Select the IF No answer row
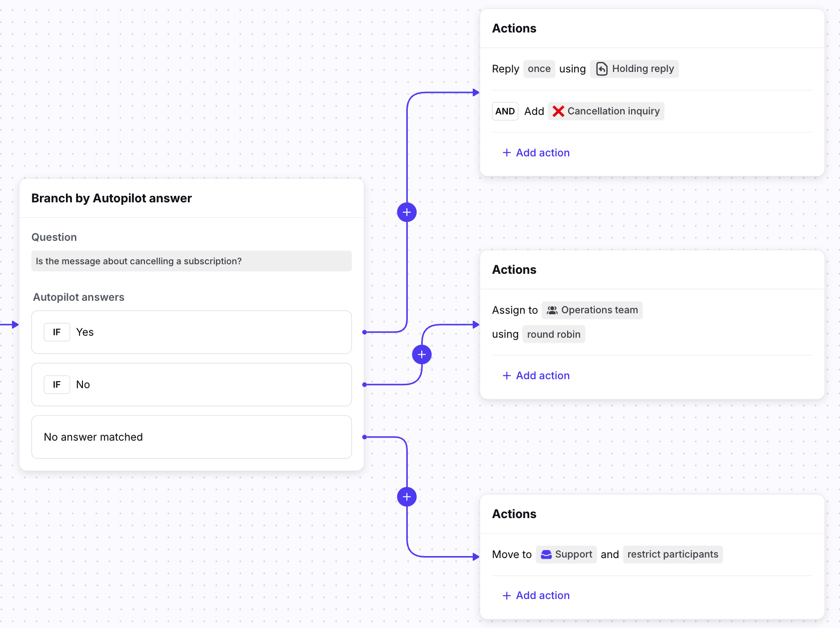Image resolution: width=840 pixels, height=628 pixels. pos(191,385)
